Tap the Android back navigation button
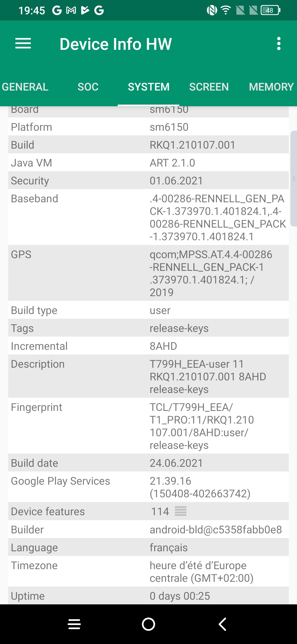This screenshot has height=644, width=297. click(x=222, y=624)
